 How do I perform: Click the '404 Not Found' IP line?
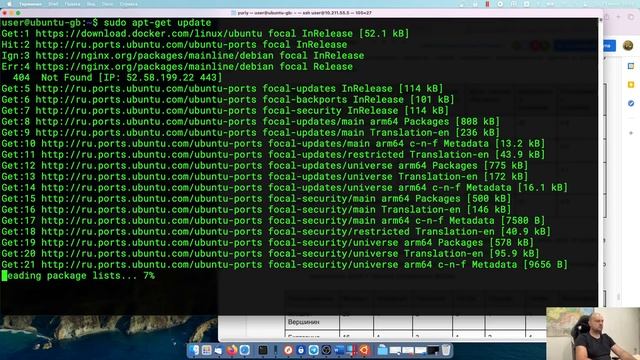coord(118,78)
